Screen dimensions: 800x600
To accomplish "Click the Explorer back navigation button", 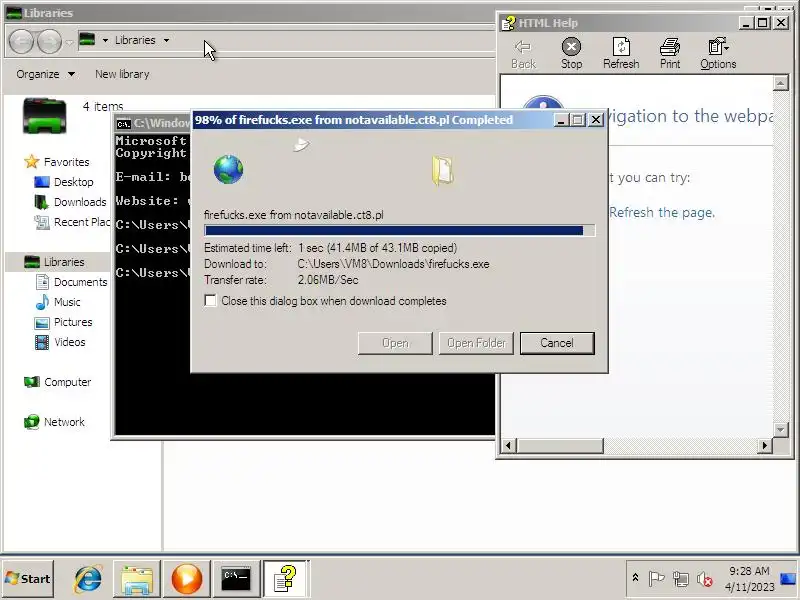I will (x=21, y=41).
